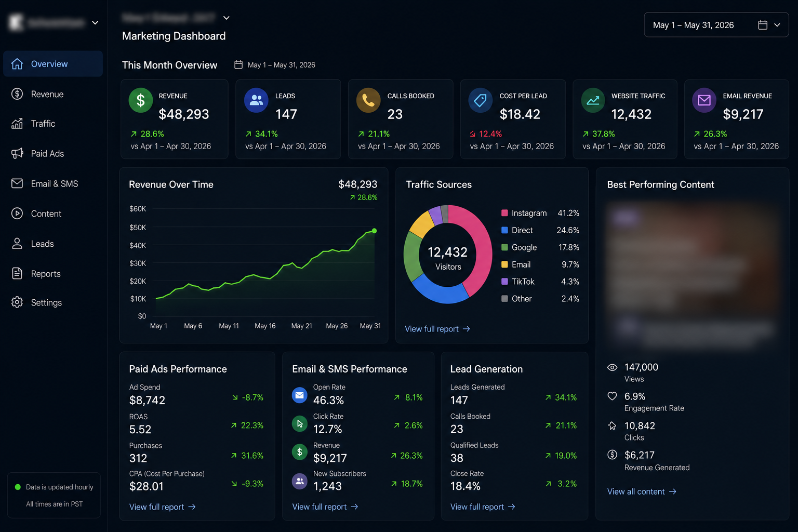Click the Direct blue legend swatch
This screenshot has height=532, width=798.
coord(504,230)
